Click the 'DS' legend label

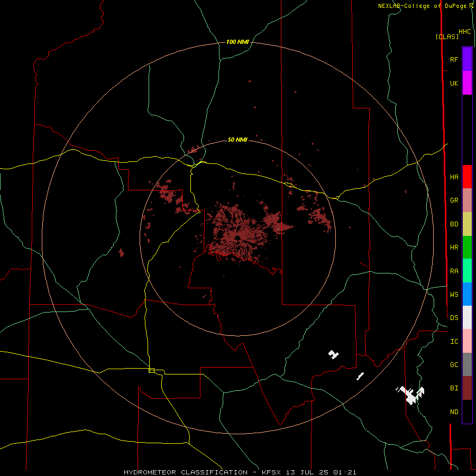point(454,318)
